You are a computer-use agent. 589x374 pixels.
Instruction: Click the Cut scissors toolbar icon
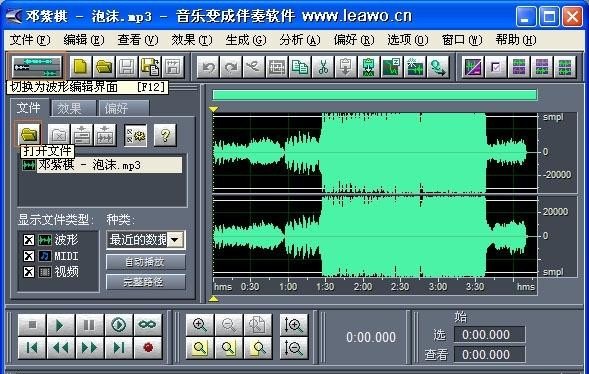323,67
